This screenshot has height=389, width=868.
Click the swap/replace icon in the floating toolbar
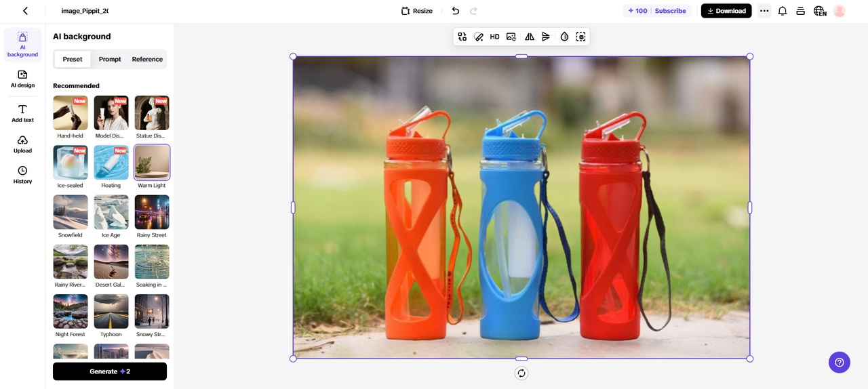click(462, 37)
